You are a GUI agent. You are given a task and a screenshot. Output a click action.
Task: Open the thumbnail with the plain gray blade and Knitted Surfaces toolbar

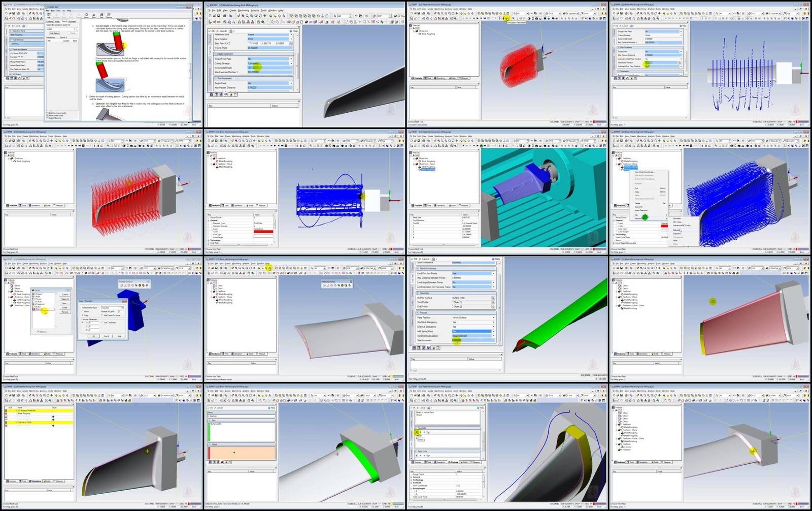[x=305, y=320]
